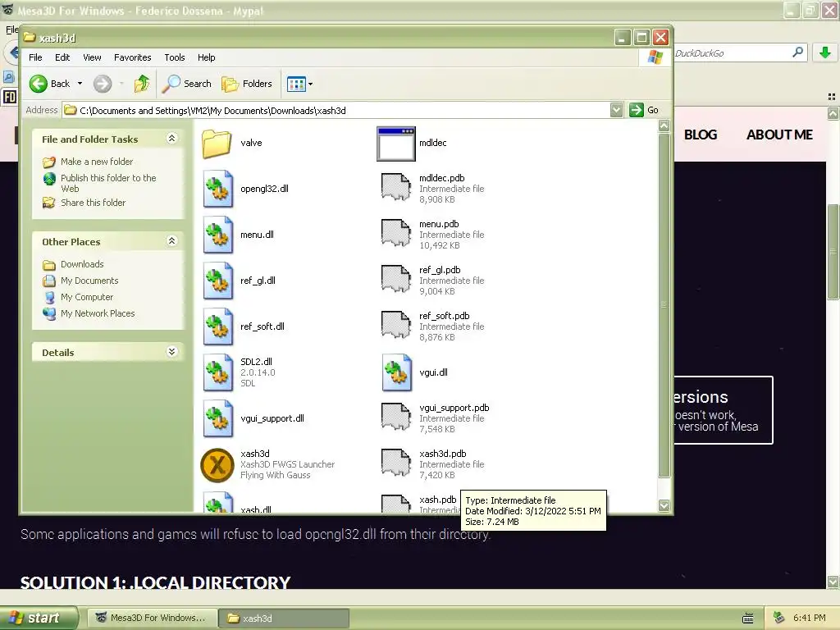Click the browser search magnifier icon
840x630 pixels.
click(x=797, y=52)
